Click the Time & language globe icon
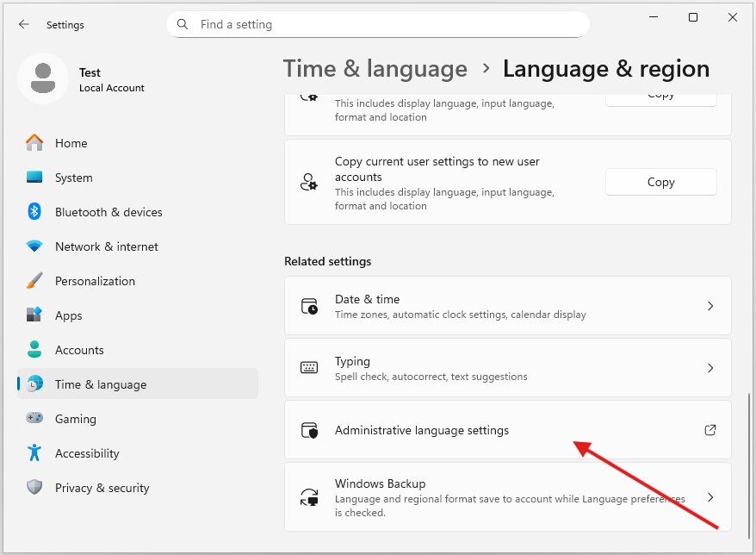 click(x=34, y=384)
